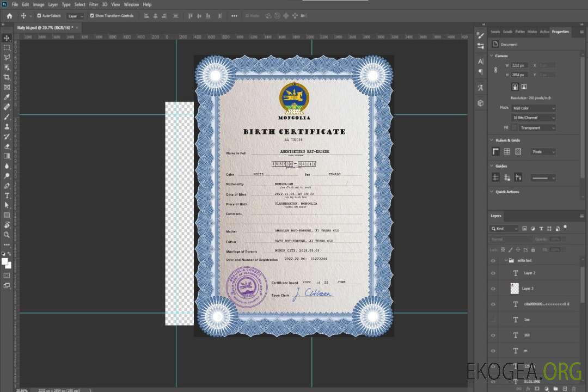
Task: Open the RGB Color mode dropdown
Action: pyautogui.click(x=534, y=108)
